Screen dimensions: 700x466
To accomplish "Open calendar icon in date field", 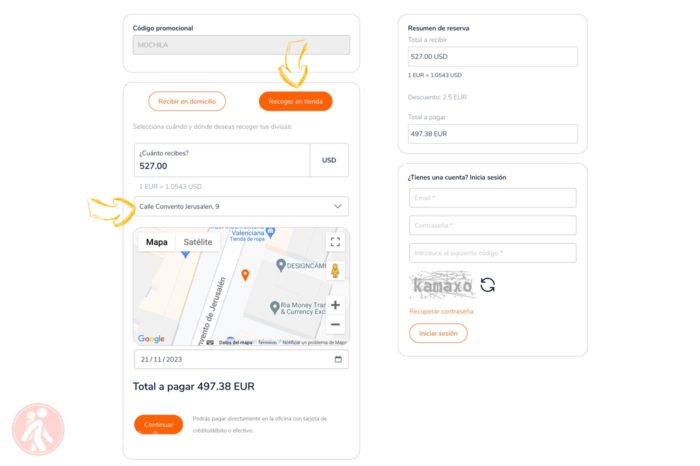I will click(338, 359).
